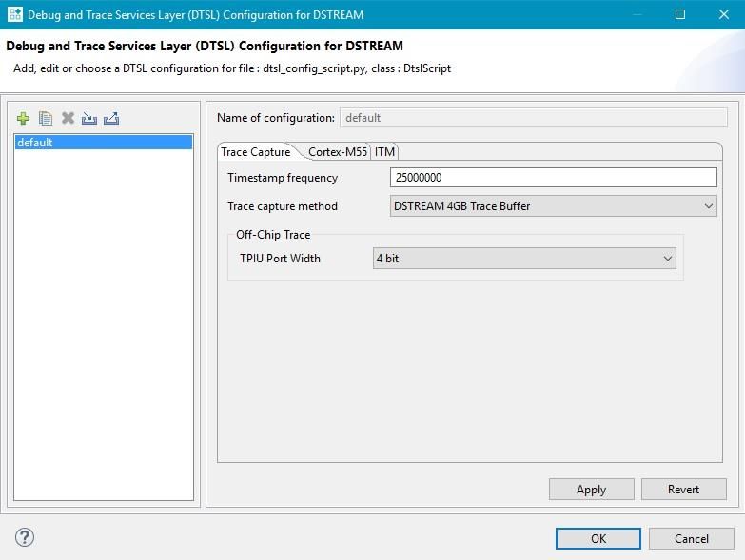This screenshot has height=560, width=745.
Task: Click the Apply button
Action: (592, 490)
